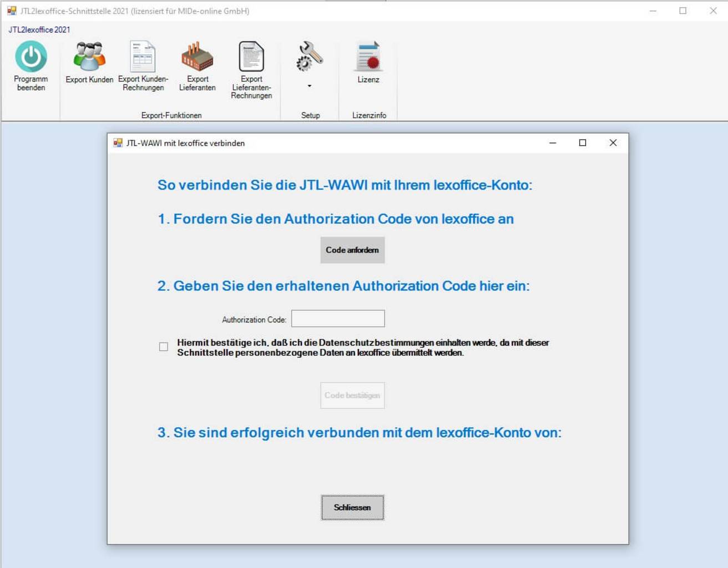728x568 pixels.
Task: Launch the Export Lieferanten factory icon
Action: tap(197, 57)
